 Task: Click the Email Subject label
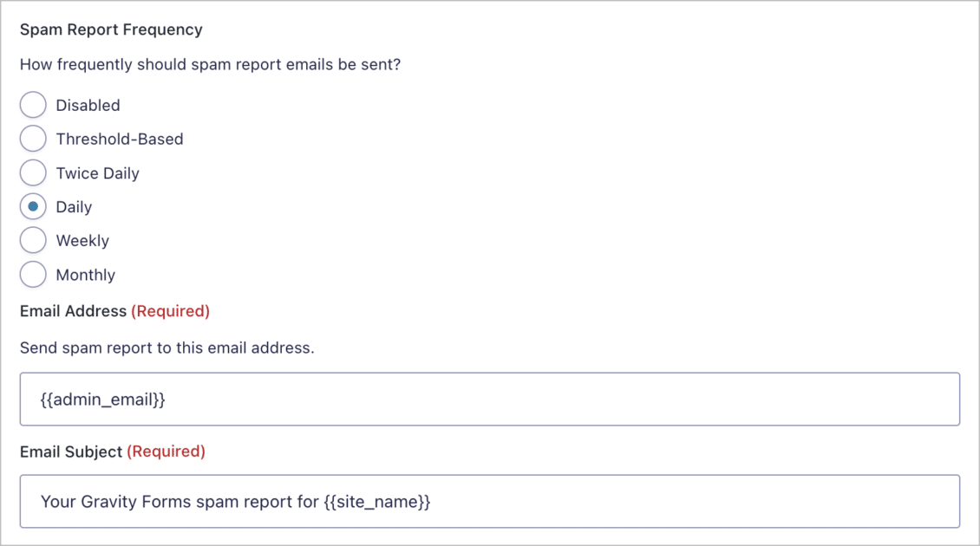pos(71,451)
